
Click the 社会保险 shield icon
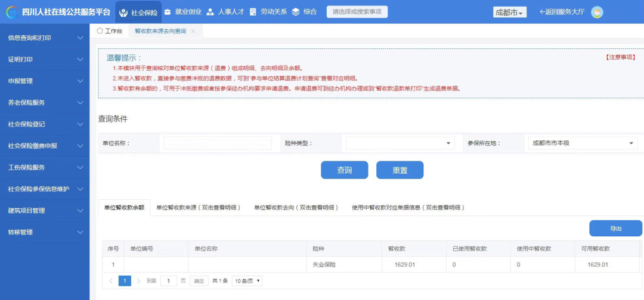pos(123,13)
